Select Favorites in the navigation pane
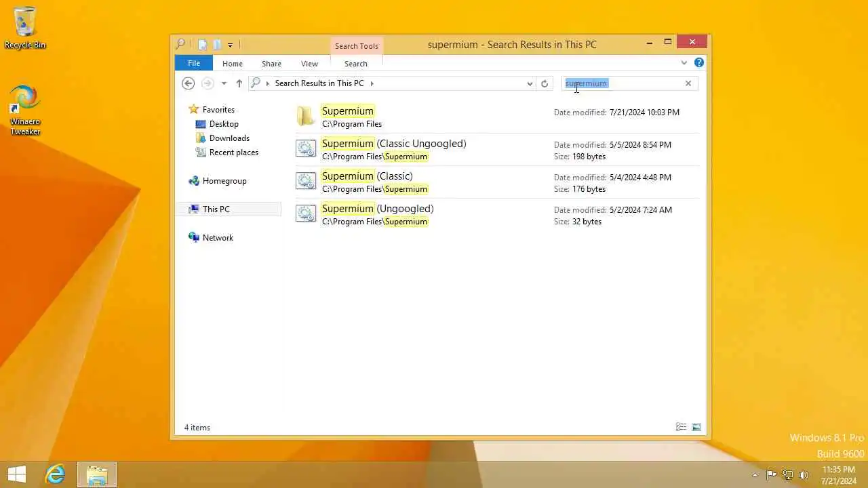 [218, 110]
